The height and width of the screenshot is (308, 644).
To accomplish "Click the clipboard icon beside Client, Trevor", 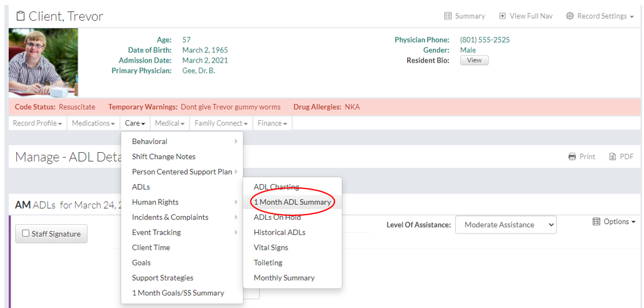I will pos(20,16).
